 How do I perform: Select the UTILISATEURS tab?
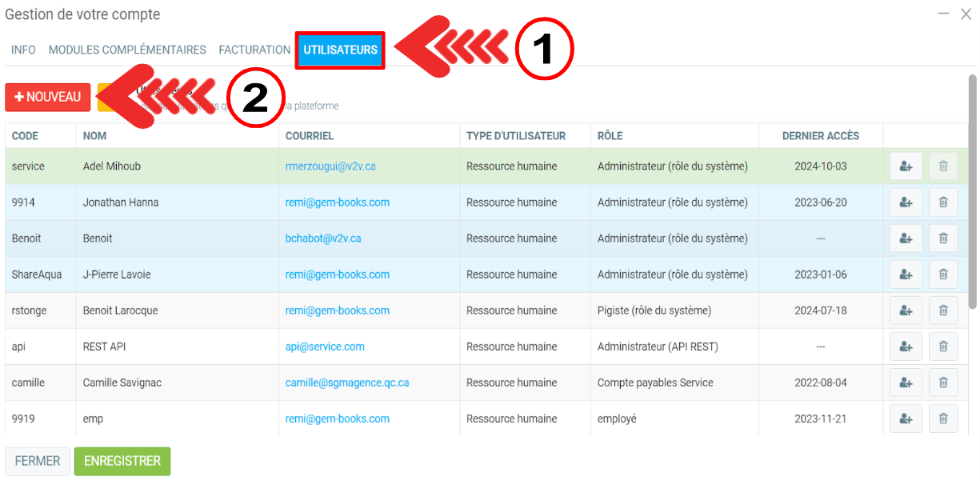click(340, 50)
